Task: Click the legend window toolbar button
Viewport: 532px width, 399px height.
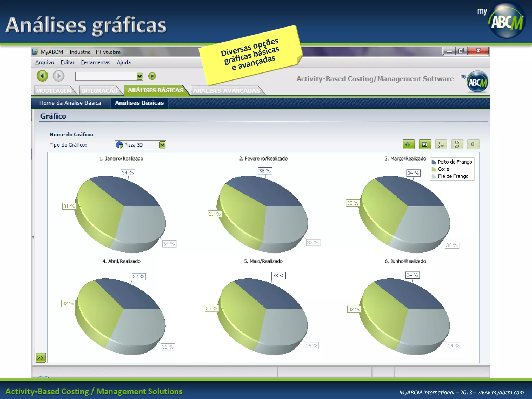Action: point(425,144)
